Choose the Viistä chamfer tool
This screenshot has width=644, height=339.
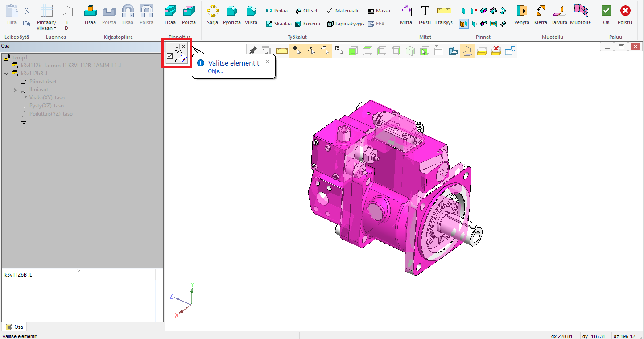coord(251,15)
